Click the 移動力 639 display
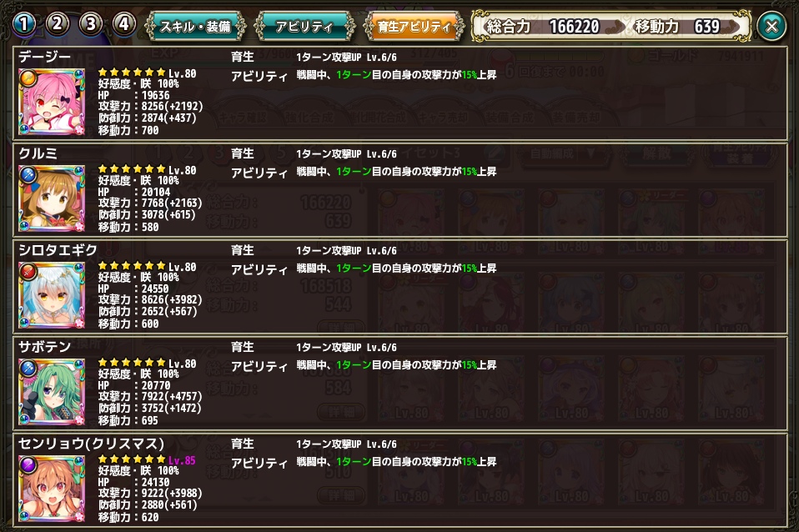799x532 pixels. (x=678, y=26)
